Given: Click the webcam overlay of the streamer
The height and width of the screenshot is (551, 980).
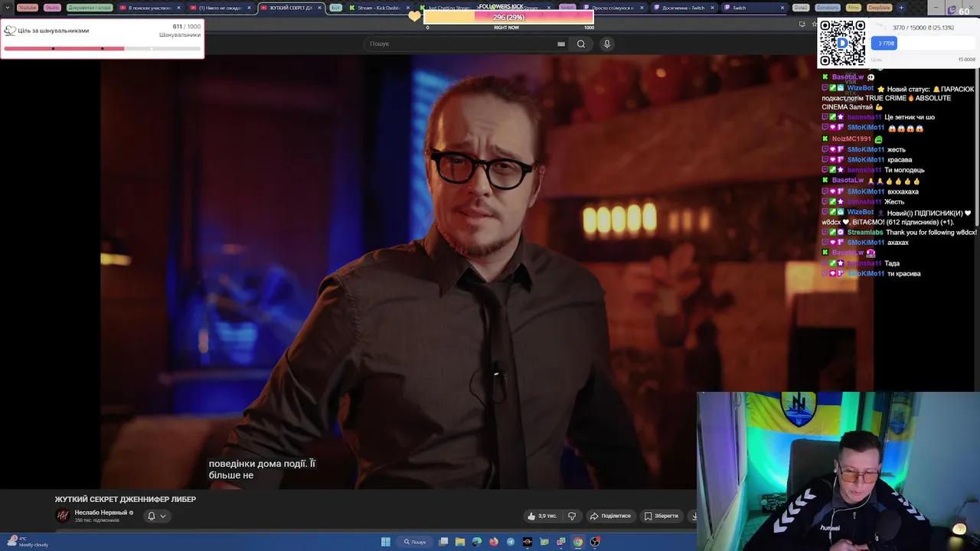Looking at the screenshot, I should (x=838, y=471).
